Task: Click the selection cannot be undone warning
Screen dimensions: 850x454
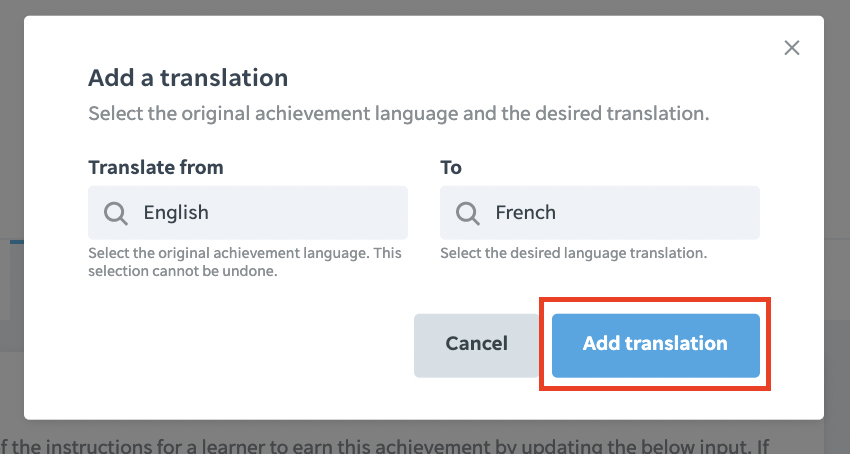Action: tap(245, 262)
